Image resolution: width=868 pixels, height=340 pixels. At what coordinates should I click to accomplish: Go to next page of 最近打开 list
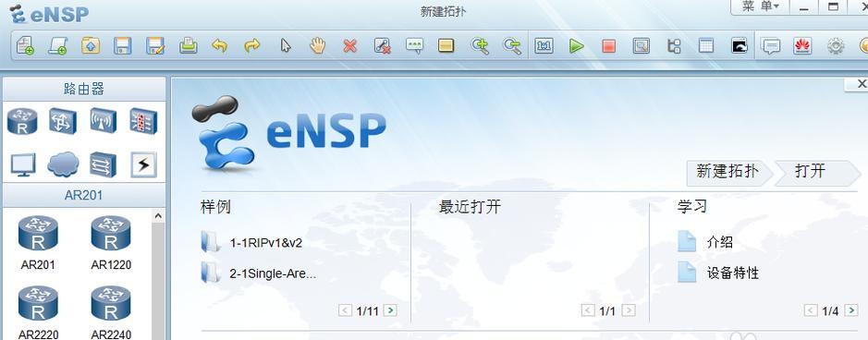[x=629, y=310]
